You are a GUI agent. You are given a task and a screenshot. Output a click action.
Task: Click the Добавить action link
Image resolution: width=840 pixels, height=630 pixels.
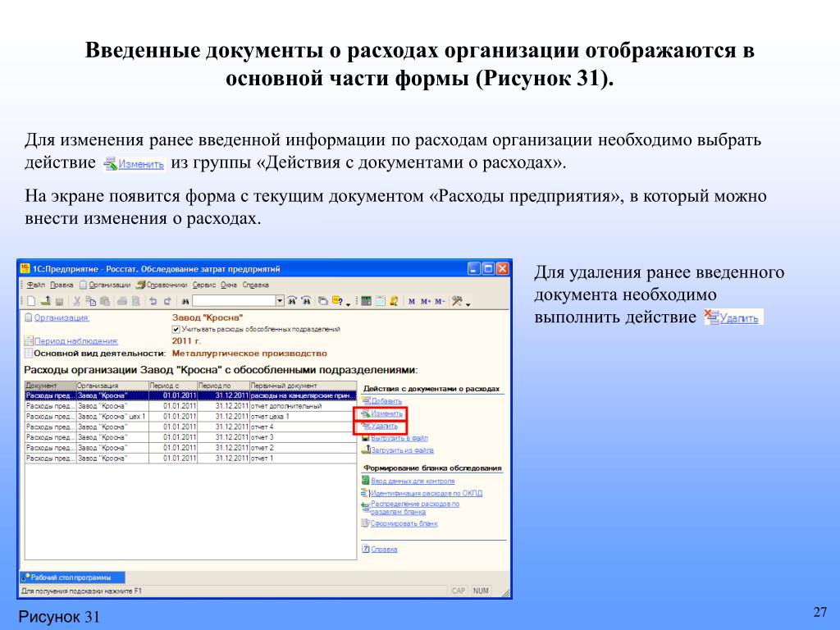[x=386, y=401]
